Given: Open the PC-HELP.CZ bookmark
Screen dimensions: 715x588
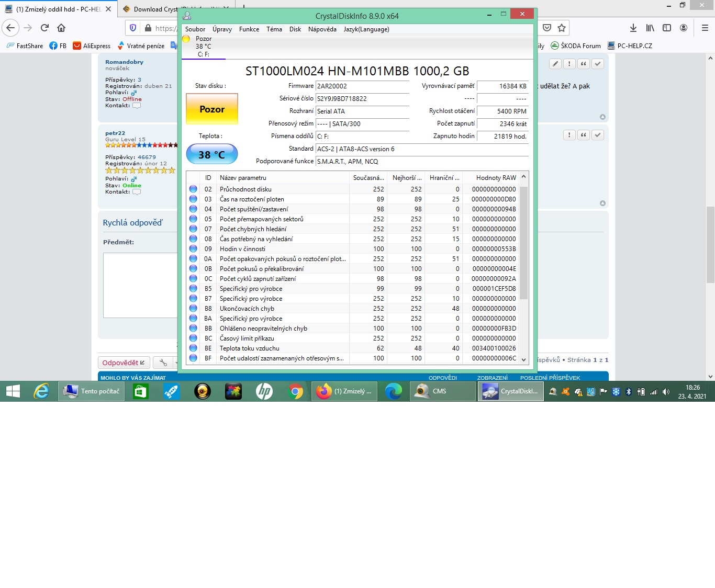Looking at the screenshot, I should [x=630, y=46].
